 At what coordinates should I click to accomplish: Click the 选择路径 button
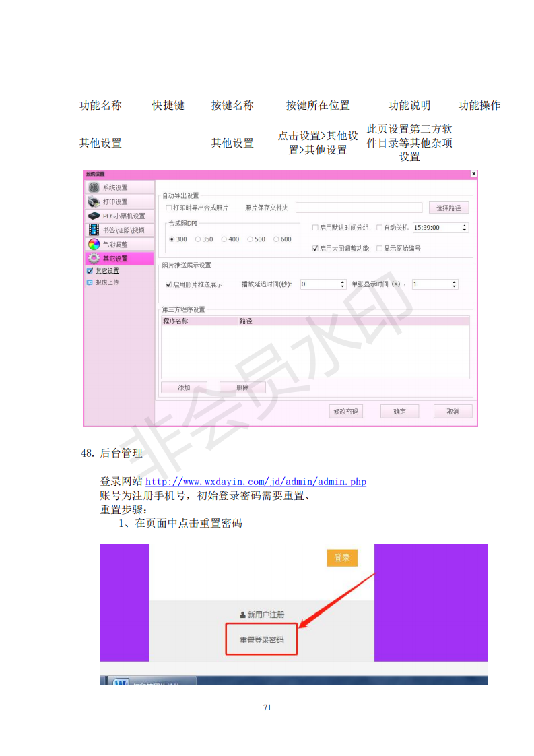(x=448, y=208)
